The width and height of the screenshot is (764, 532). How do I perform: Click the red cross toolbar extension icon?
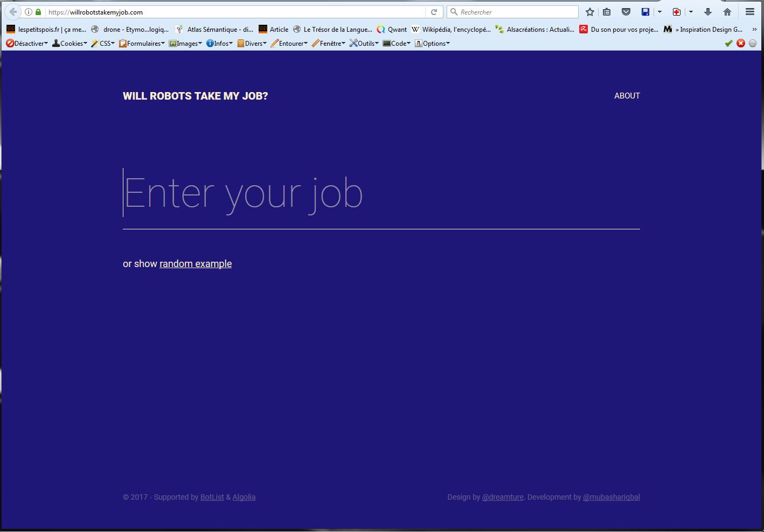(x=677, y=12)
